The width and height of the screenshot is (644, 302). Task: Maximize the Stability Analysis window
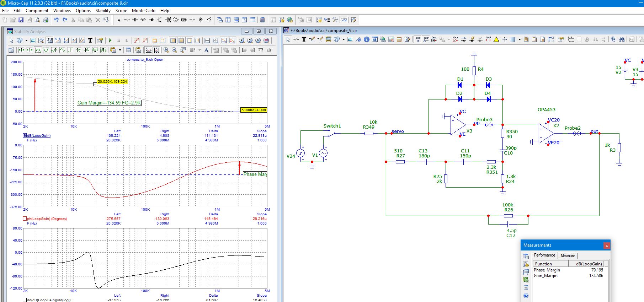(259, 31)
